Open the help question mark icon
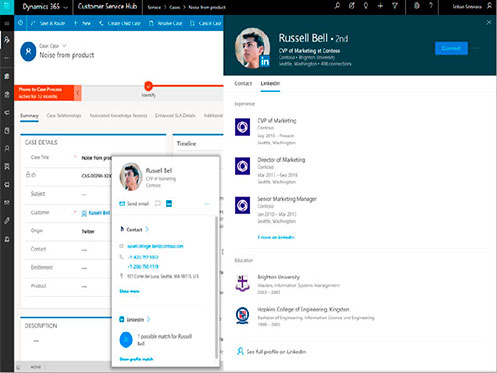The width and height of the screenshot is (497, 373). (x=431, y=6)
